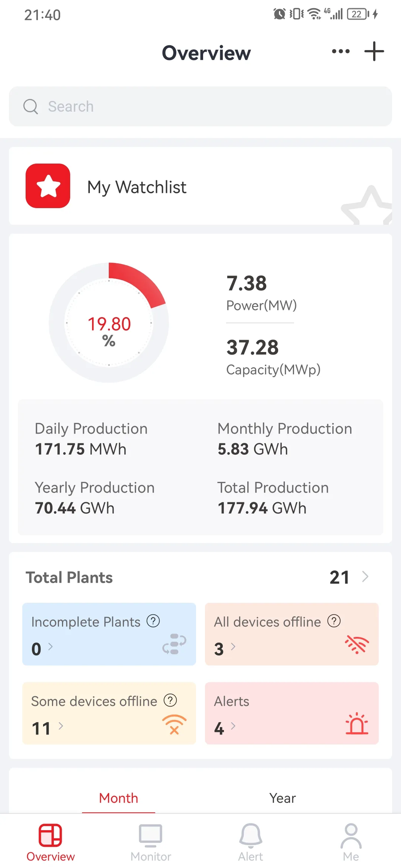This screenshot has height=868, width=401.
Task: Tap the Overview page title
Action: click(x=206, y=53)
